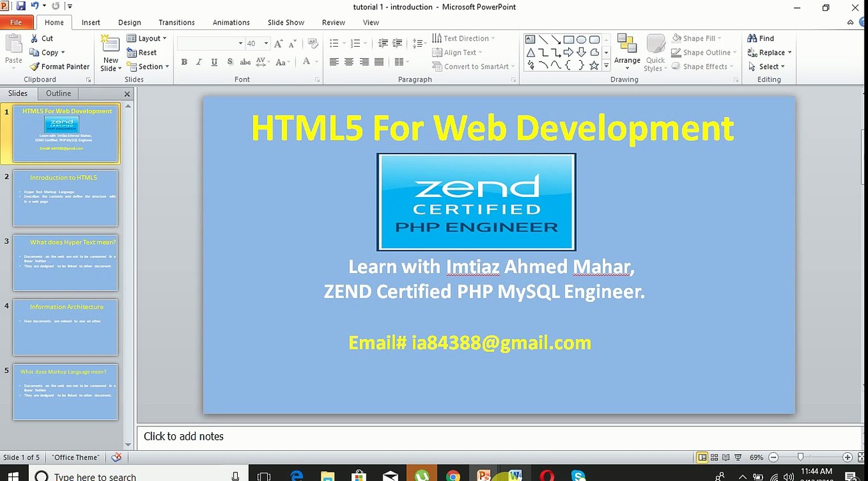
Task: Click the spell check status icon
Action: click(x=116, y=458)
